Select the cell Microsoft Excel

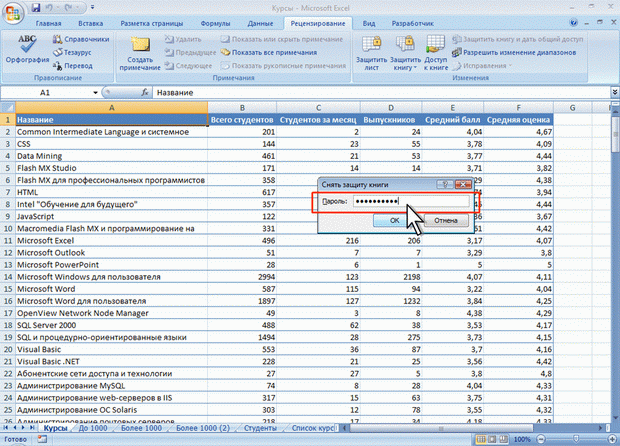point(112,240)
